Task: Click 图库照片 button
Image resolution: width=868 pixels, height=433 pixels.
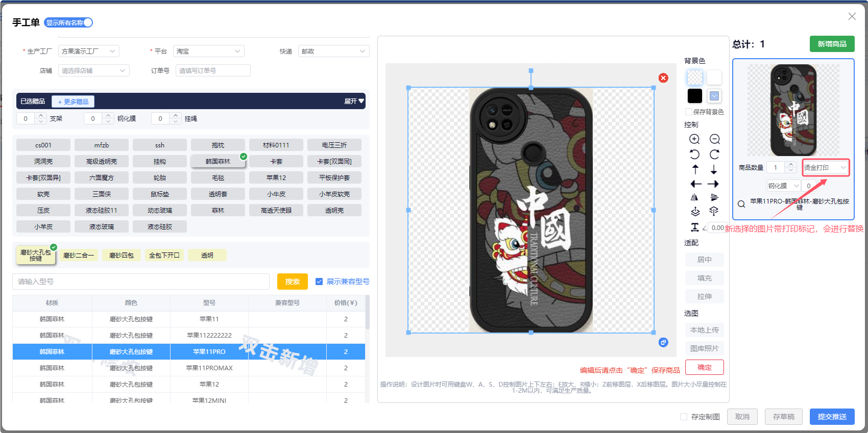Action: tap(705, 348)
